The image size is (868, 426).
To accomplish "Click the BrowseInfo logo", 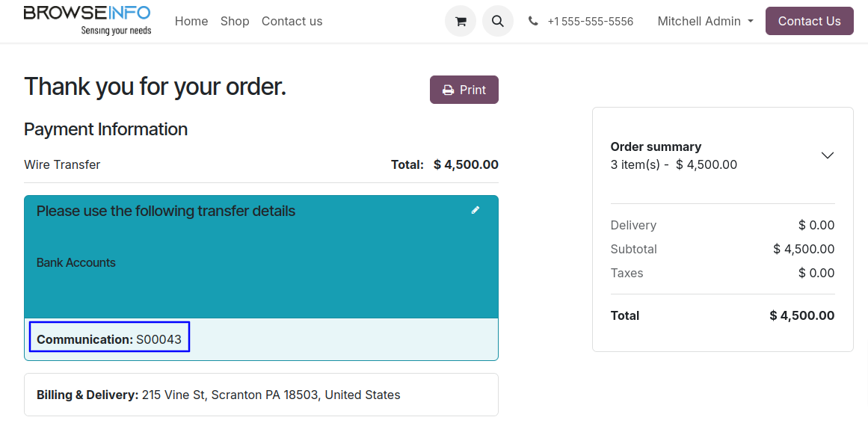I will (87, 20).
